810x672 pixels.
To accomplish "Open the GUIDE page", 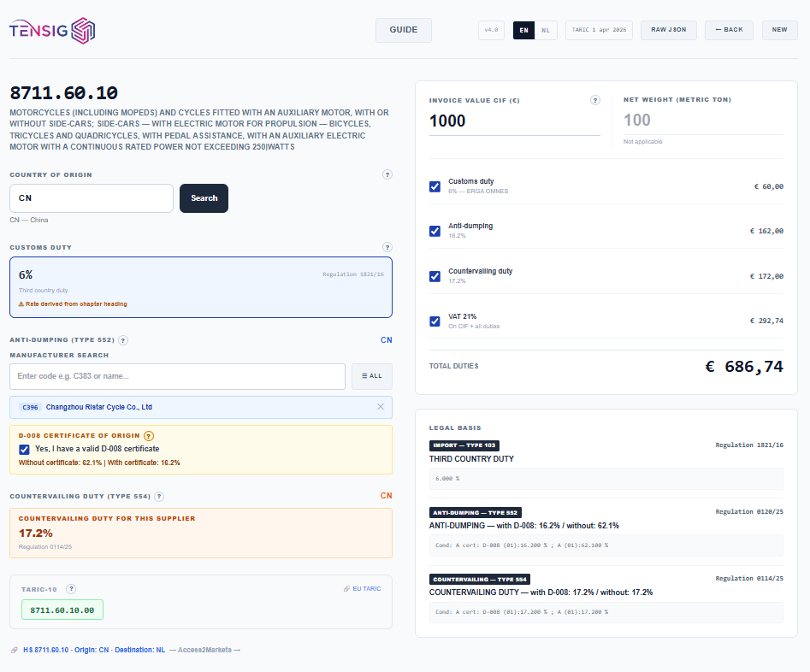I will [x=404, y=30].
